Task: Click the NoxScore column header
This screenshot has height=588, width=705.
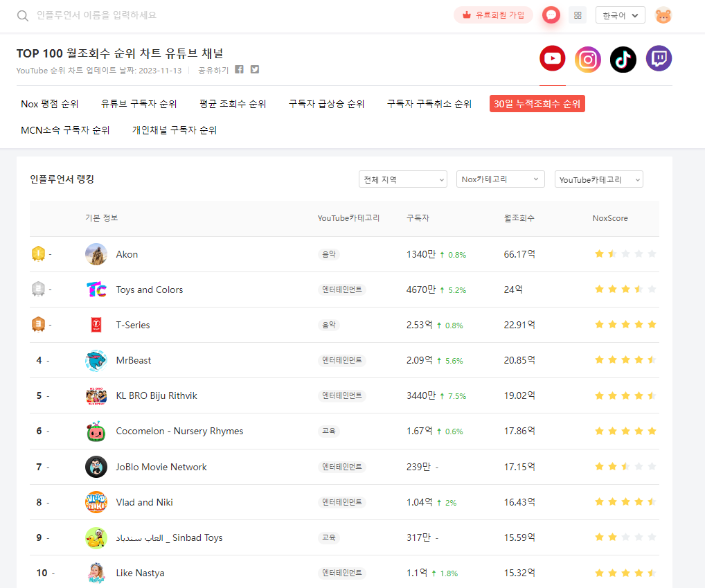Action: (609, 218)
